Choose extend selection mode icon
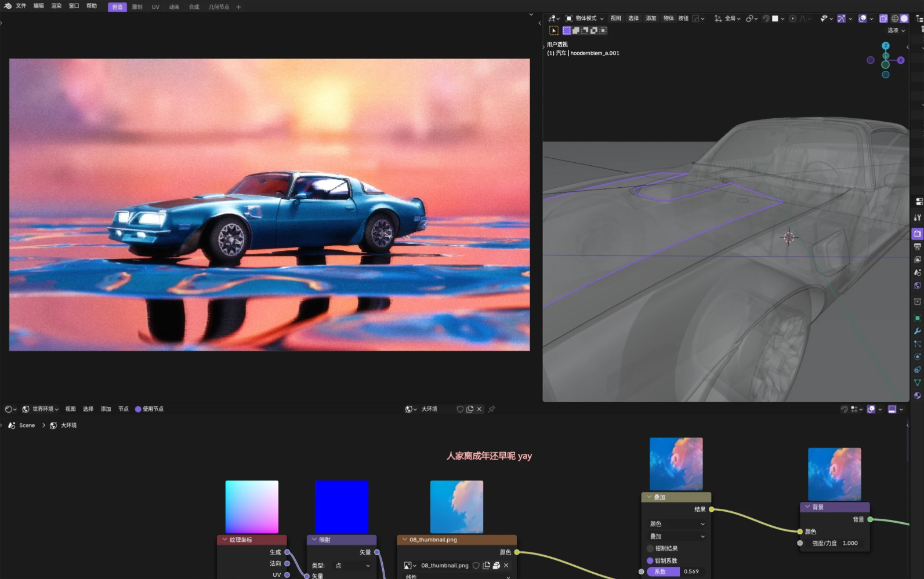Image resolution: width=924 pixels, height=579 pixels. pyautogui.click(x=576, y=31)
